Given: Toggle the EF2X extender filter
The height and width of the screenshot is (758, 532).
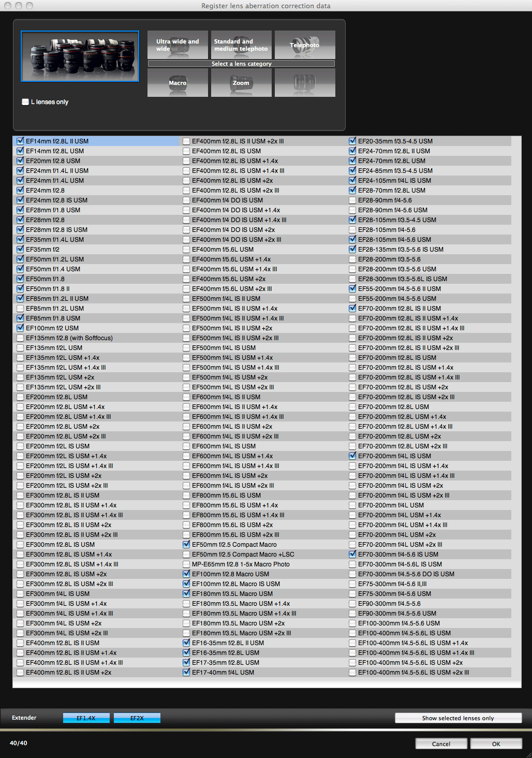Looking at the screenshot, I should [137, 718].
